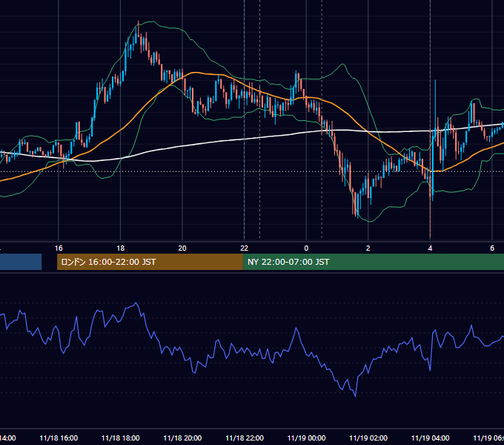This screenshot has width=504, height=445.
Task: Click the '18' hour label under price chart
Action: 120,248
